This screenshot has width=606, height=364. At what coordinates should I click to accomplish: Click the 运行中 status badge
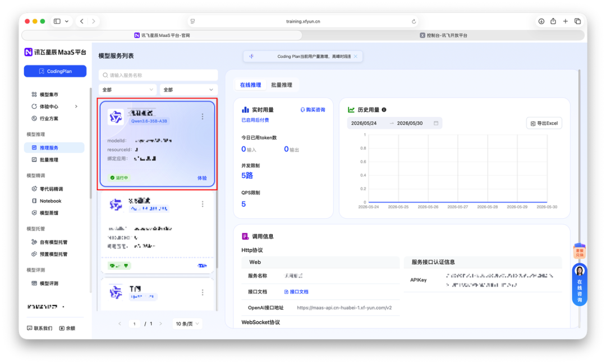coord(119,178)
